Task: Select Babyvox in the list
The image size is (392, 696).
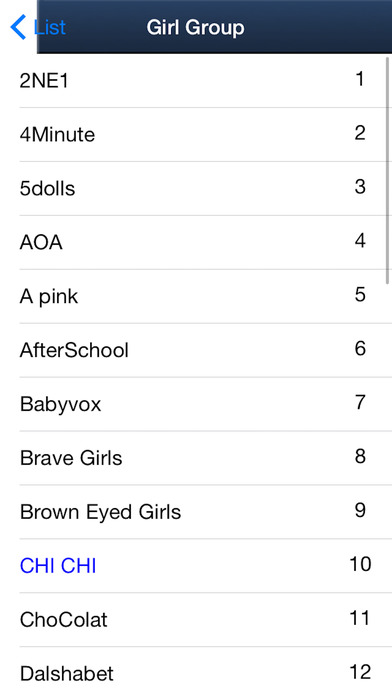Action: pos(196,404)
